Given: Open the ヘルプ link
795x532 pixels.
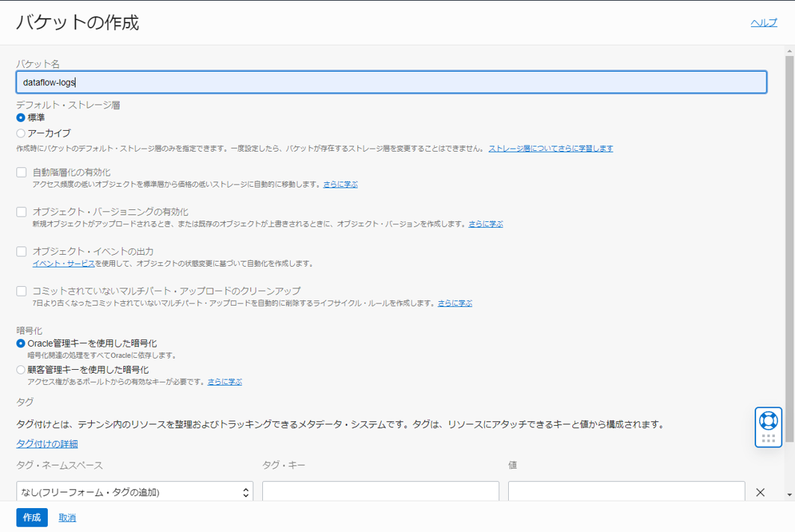Looking at the screenshot, I should pyautogui.click(x=764, y=23).
